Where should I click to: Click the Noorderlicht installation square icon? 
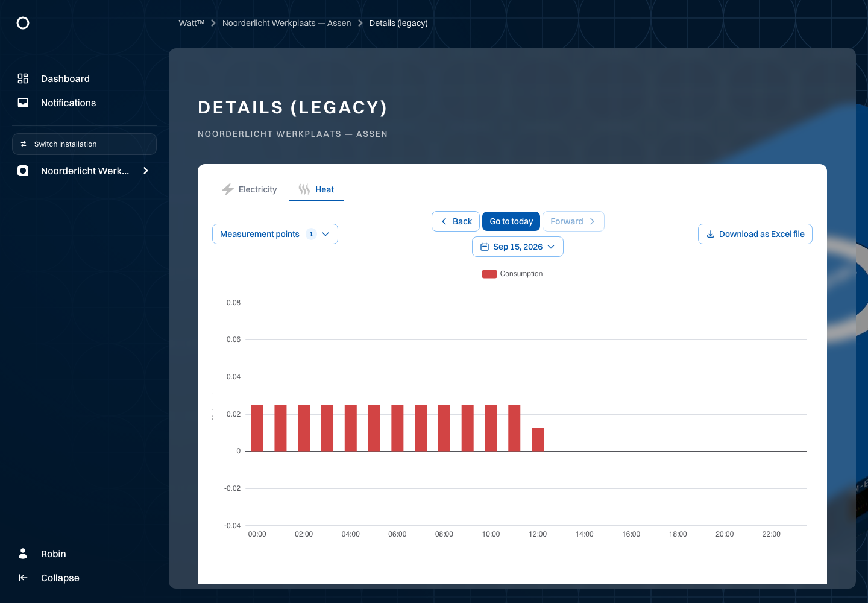click(x=23, y=171)
